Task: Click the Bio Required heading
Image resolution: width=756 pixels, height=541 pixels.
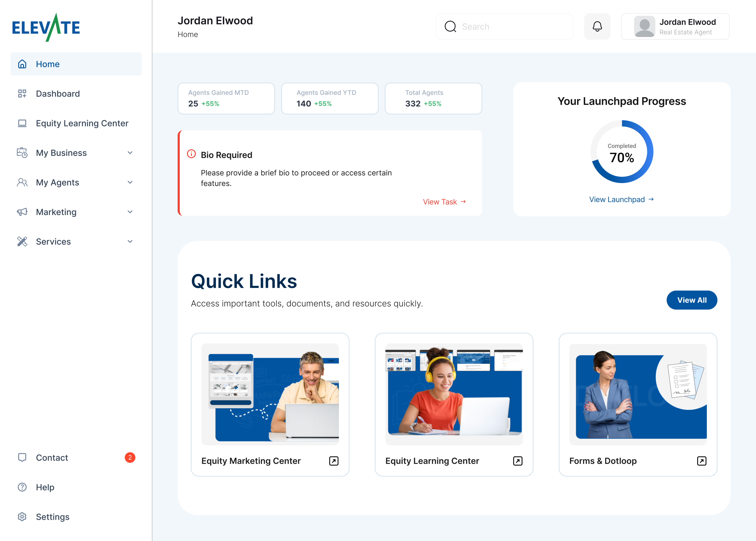Action: coord(226,155)
